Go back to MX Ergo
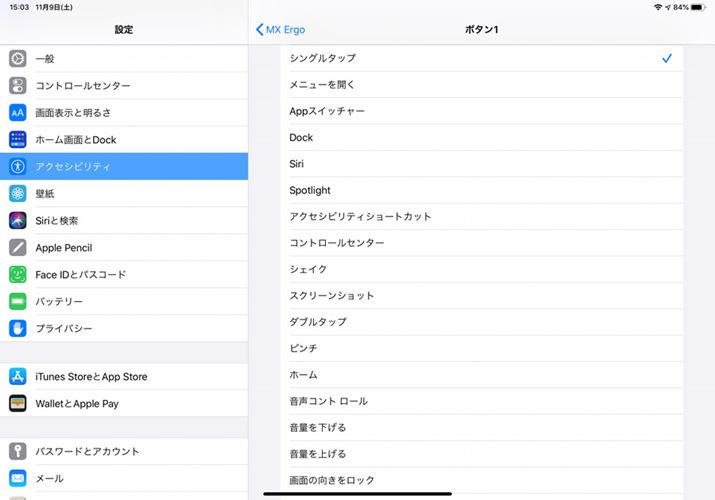The width and height of the screenshot is (715, 500). (283, 30)
